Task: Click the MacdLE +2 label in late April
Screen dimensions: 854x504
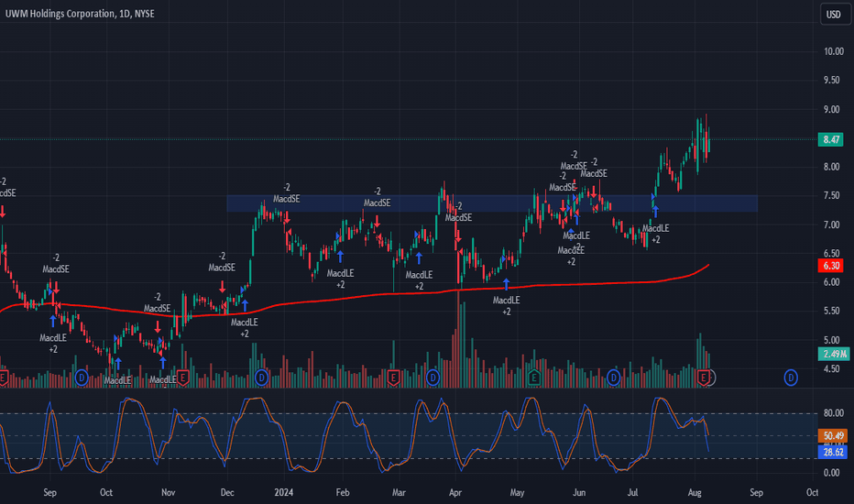Action: [x=506, y=306]
